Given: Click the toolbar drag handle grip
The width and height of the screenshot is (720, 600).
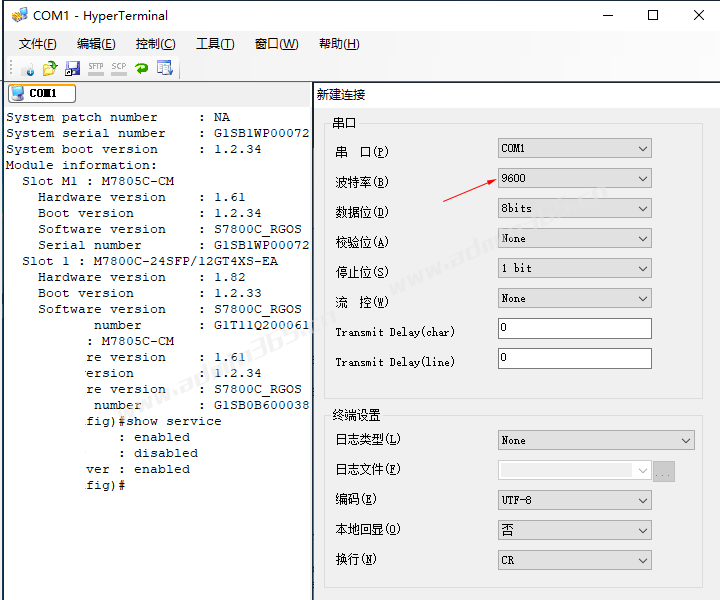Looking at the screenshot, I should [x=11, y=67].
